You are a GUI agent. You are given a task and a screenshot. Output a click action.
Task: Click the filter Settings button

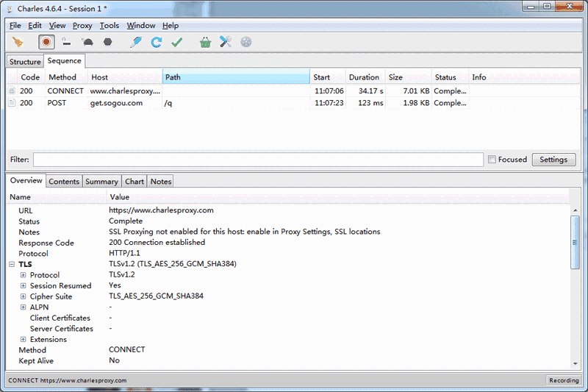click(x=553, y=160)
